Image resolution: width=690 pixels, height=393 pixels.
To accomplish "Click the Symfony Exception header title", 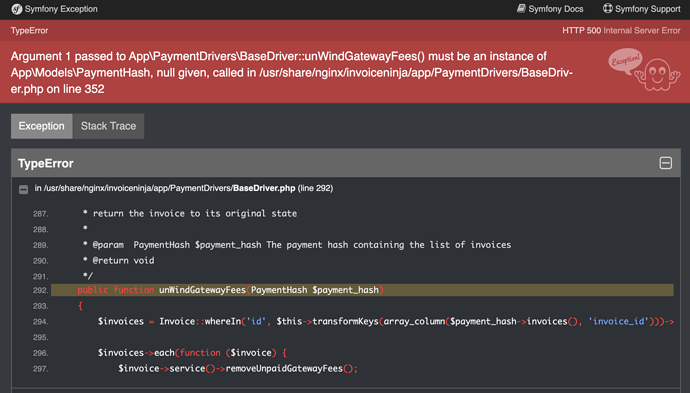I will click(x=61, y=9).
